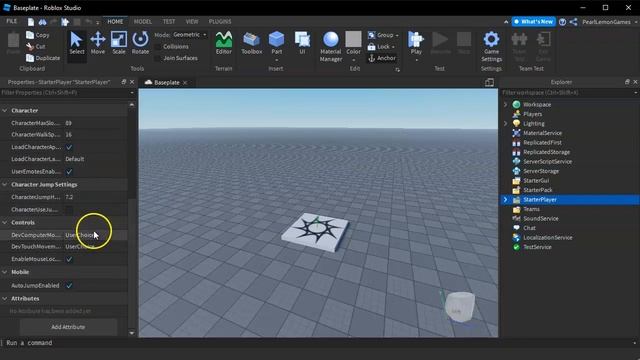Toggle CharacterUseJumpPower checkbox
The image size is (640, 360).
tap(69, 210)
